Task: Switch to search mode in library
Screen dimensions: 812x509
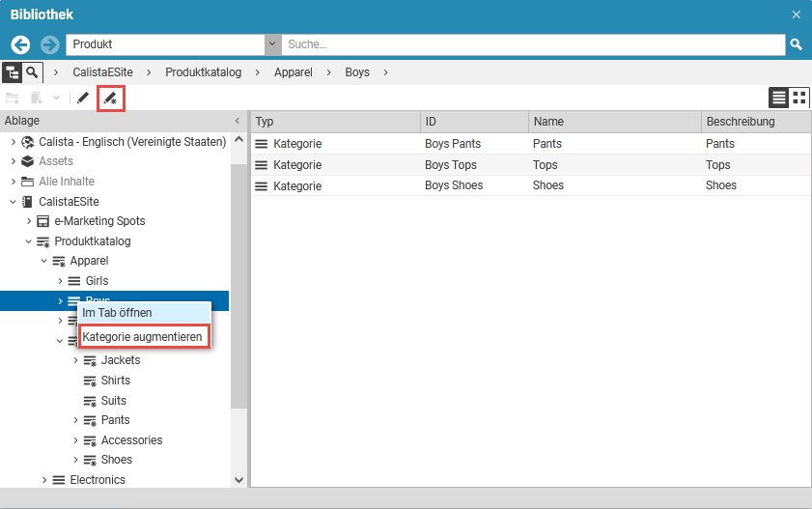Action: click(x=34, y=72)
